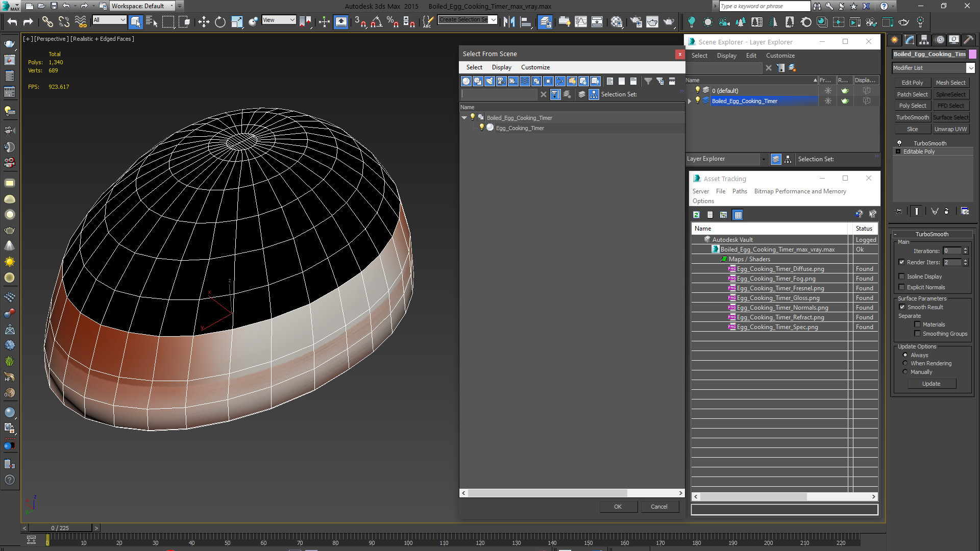This screenshot has height=551, width=980.
Task: Click the Undo arrow in main toolbar
Action: [12, 21]
